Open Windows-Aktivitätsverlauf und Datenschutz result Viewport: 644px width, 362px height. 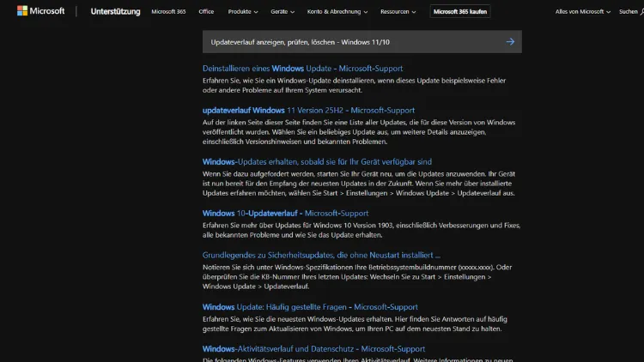(313, 349)
